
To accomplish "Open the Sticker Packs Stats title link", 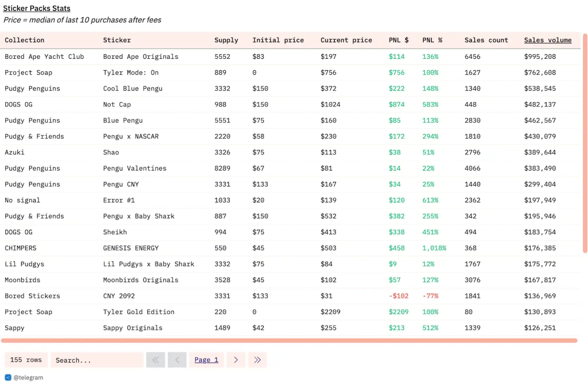I will pos(37,8).
